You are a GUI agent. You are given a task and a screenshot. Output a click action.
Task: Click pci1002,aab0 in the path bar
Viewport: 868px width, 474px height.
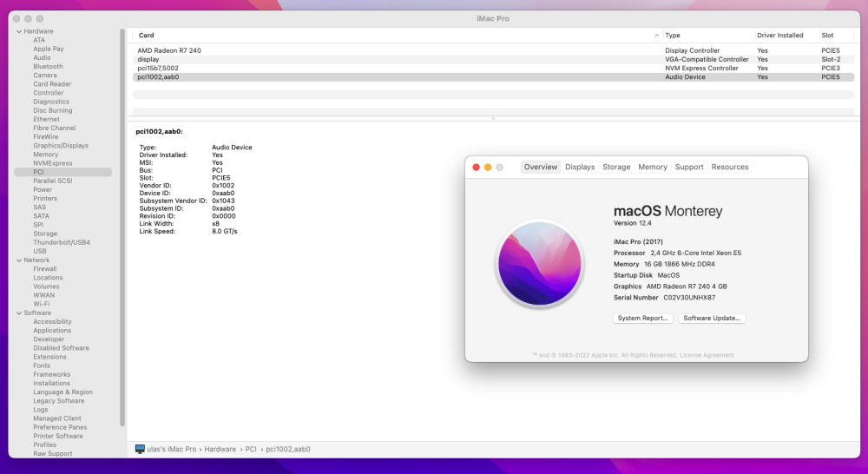point(288,449)
